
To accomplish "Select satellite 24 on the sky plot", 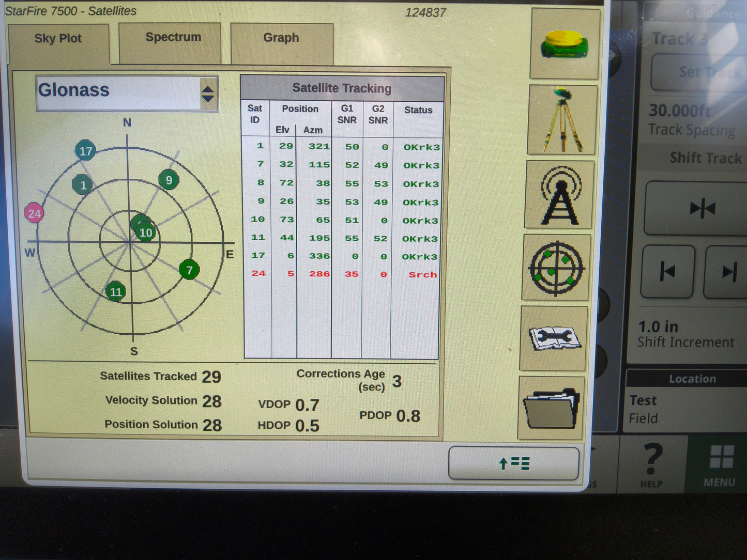I will click(x=34, y=213).
